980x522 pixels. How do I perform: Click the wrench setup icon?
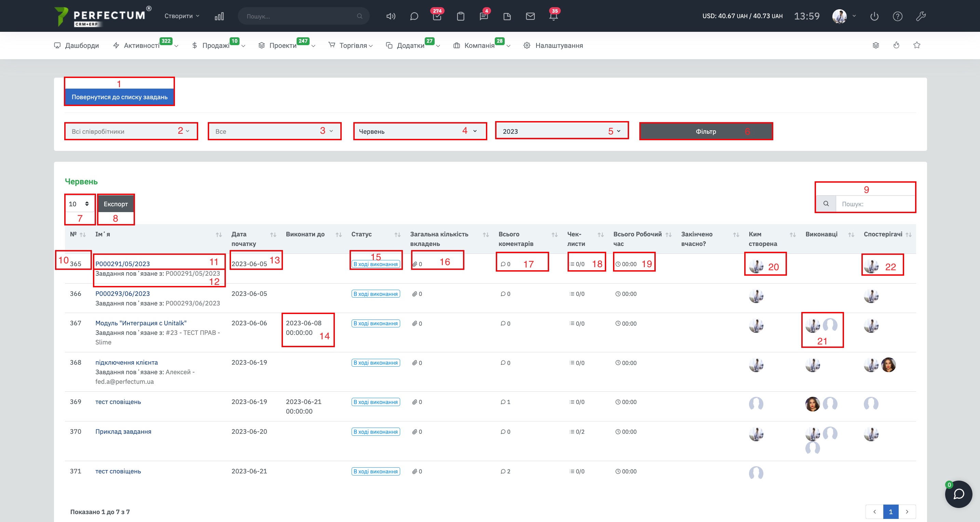click(x=921, y=16)
